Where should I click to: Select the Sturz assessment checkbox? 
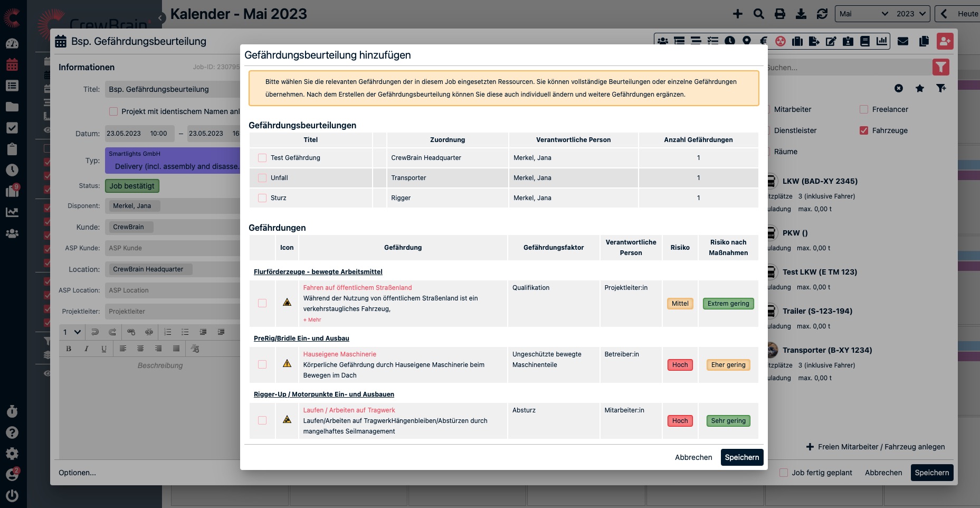point(262,198)
